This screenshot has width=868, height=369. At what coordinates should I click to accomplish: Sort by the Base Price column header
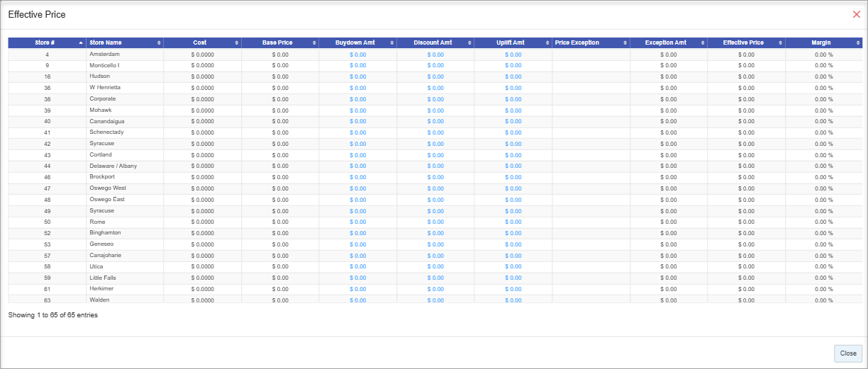[x=279, y=43]
